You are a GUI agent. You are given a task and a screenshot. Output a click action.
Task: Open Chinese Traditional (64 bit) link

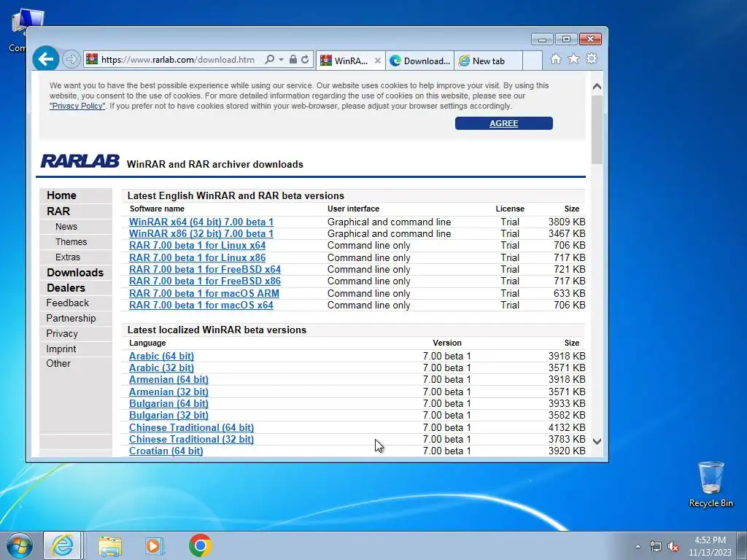[191, 427]
